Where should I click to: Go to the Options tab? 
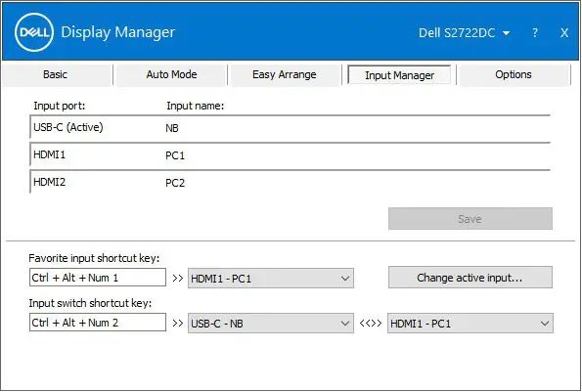(x=514, y=75)
